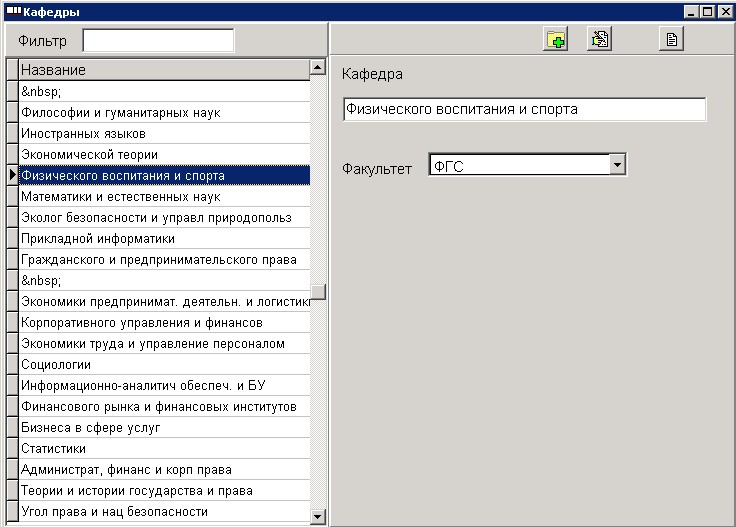Click the scroll down arrow of the list
Screen dimensions: 736x527
tap(318, 517)
